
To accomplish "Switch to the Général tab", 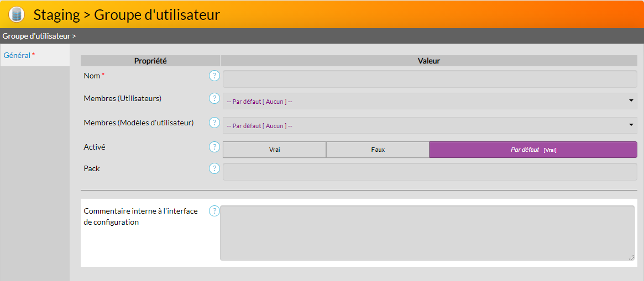I will [17, 55].
